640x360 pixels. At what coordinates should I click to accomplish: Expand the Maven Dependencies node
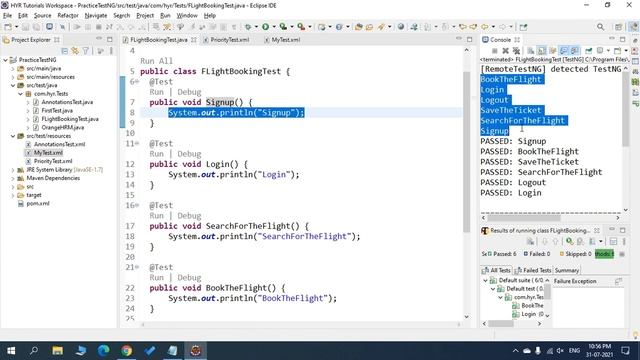(x=13, y=178)
